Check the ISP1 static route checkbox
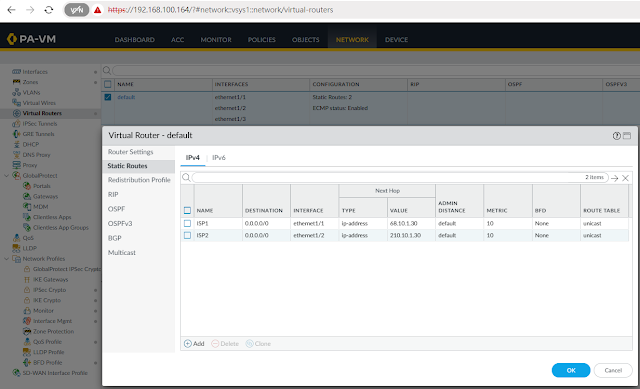 coord(187,223)
